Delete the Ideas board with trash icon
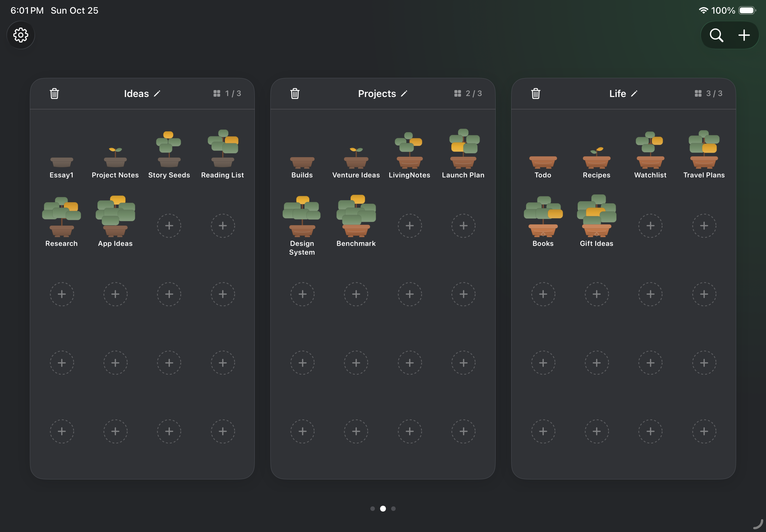766x532 pixels. pyautogui.click(x=54, y=94)
